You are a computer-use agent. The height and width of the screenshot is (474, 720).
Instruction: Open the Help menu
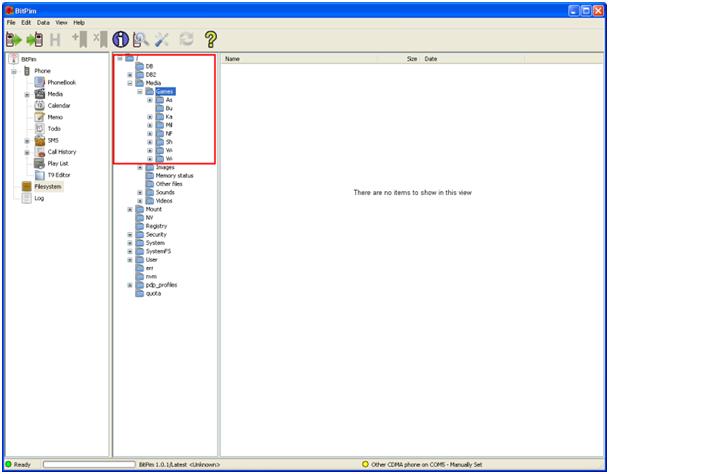[79, 23]
